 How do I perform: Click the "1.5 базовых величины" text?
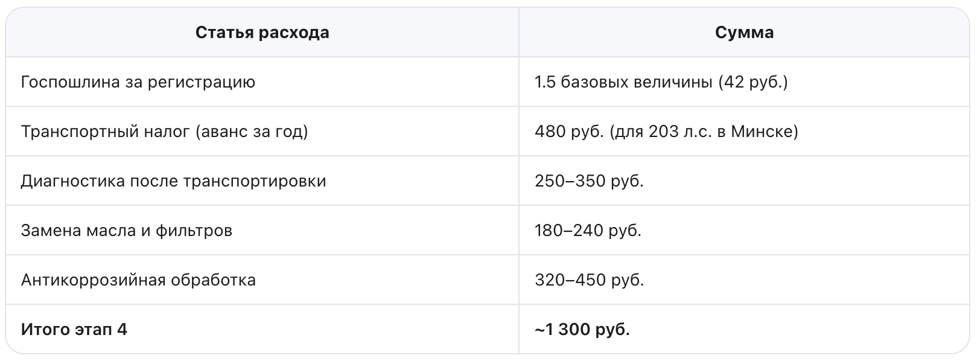click(x=624, y=82)
